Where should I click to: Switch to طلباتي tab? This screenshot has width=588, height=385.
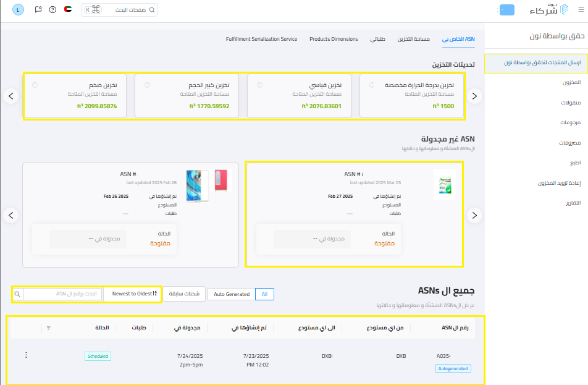pos(377,39)
